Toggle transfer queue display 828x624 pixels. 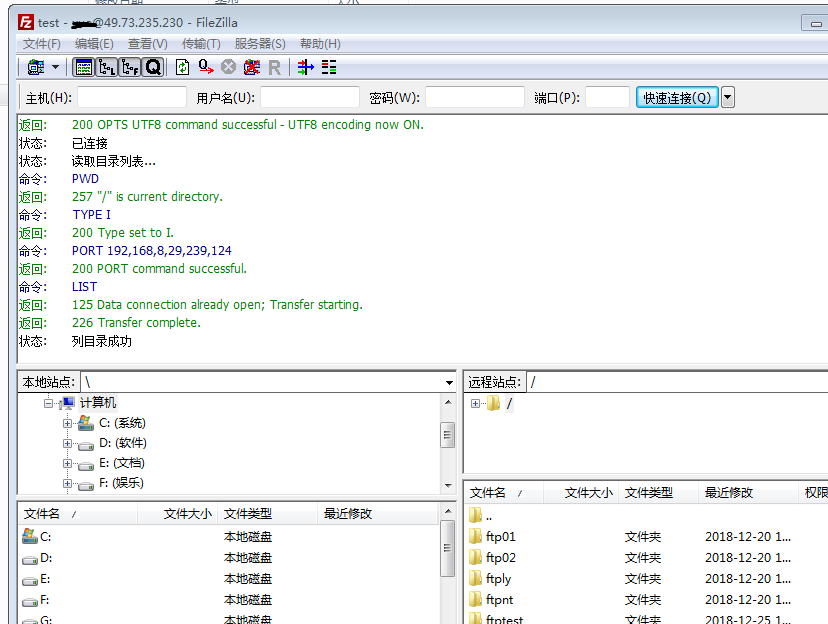153,68
